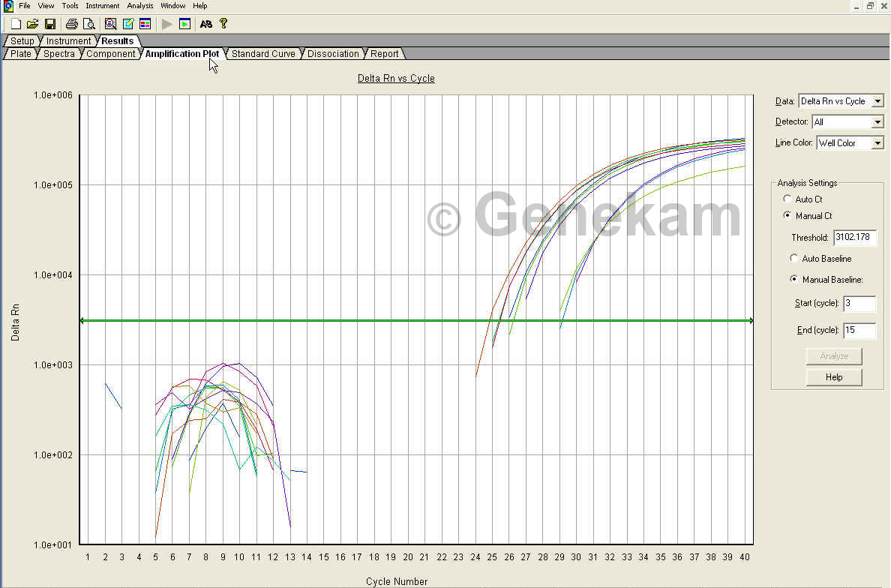Save using the floppy disk icon

50,24
